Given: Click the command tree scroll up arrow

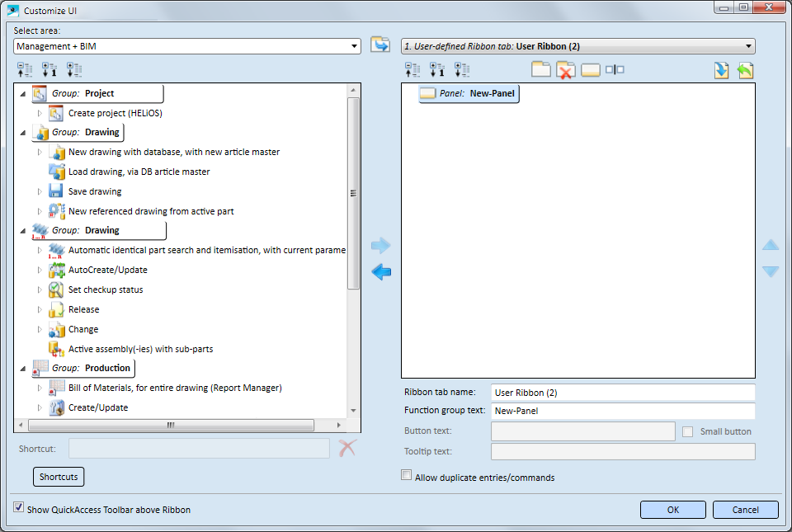Looking at the screenshot, I should pyautogui.click(x=353, y=91).
